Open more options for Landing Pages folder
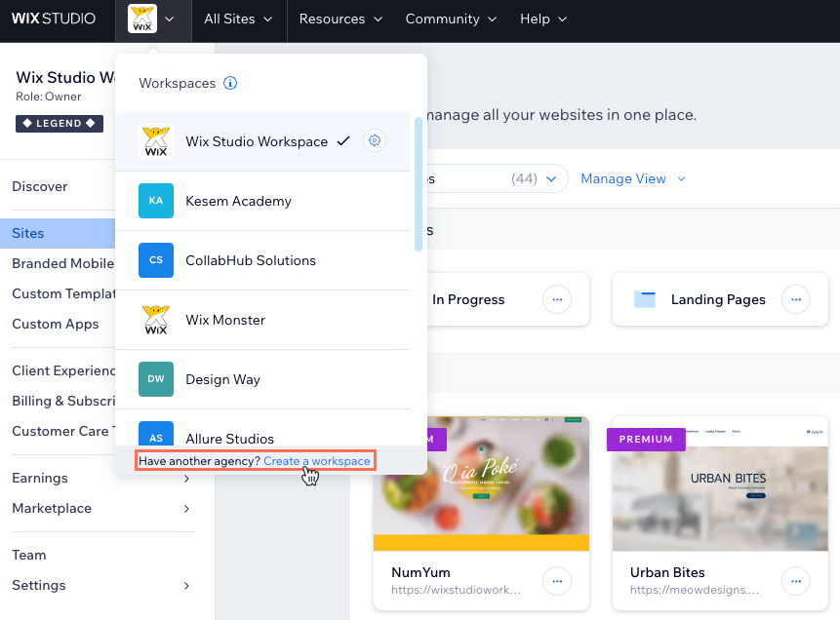The width and height of the screenshot is (840, 620). [796, 299]
